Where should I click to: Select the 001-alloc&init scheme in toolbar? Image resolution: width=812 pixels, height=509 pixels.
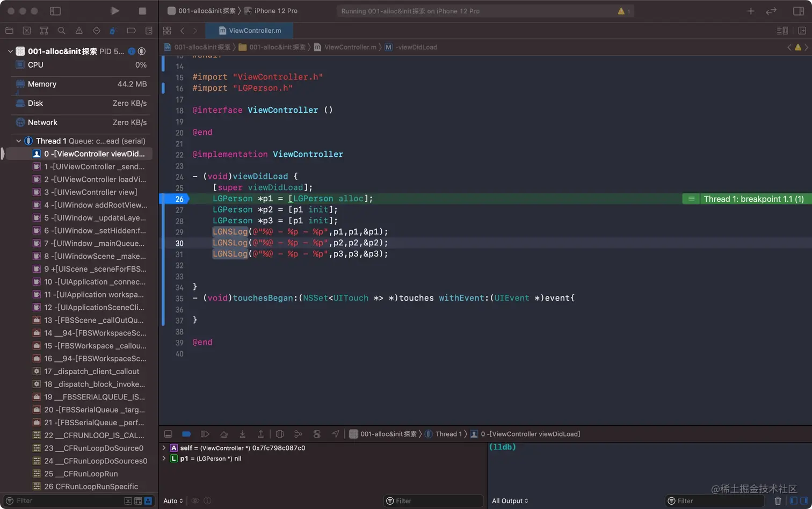(x=202, y=11)
